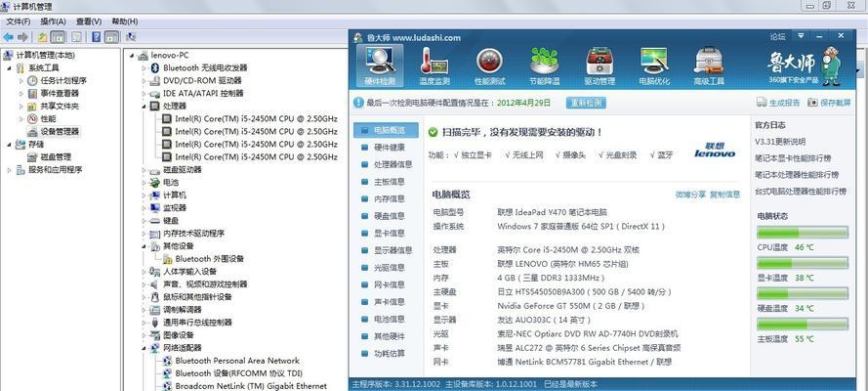This screenshot has width=868, height=391.
Task: Open 文件(F) menu
Action: (x=19, y=22)
